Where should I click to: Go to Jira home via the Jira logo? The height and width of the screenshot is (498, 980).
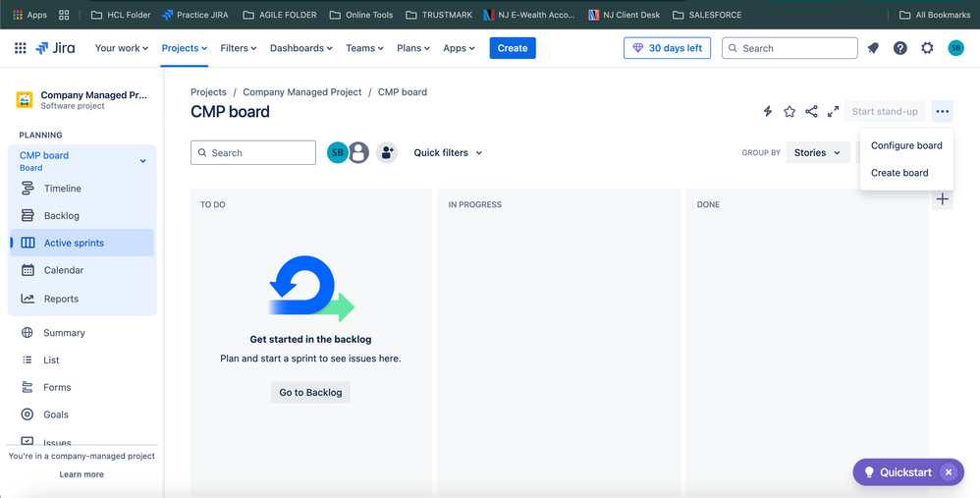point(55,48)
